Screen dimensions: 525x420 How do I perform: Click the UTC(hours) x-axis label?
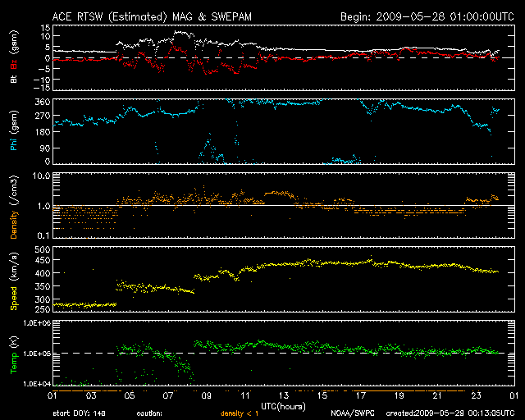click(x=281, y=406)
